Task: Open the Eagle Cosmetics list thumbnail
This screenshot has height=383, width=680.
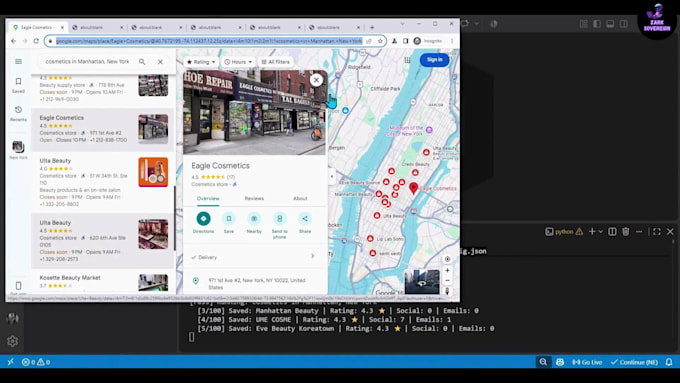Action: [x=153, y=129]
